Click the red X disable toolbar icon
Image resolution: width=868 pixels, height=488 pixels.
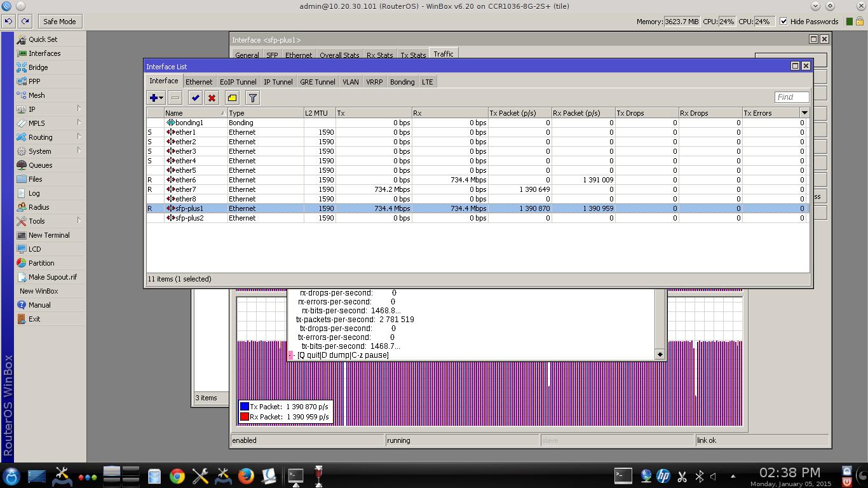(x=212, y=98)
